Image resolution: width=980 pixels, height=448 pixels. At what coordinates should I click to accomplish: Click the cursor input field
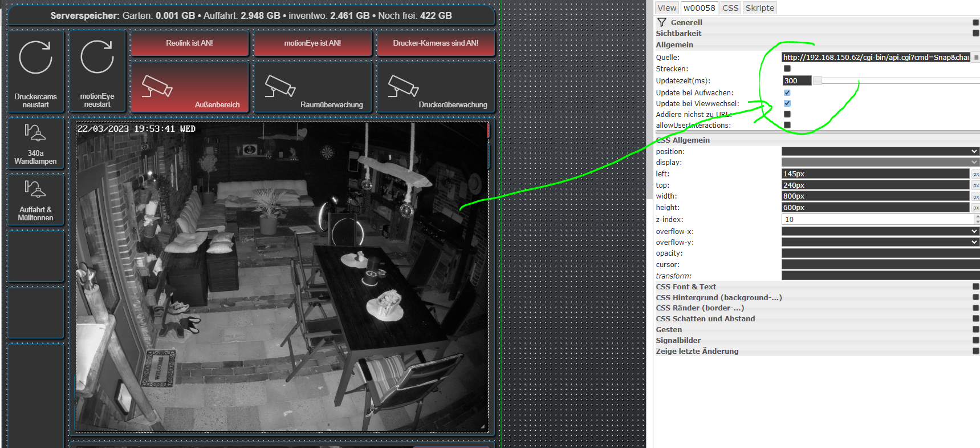coord(880,264)
